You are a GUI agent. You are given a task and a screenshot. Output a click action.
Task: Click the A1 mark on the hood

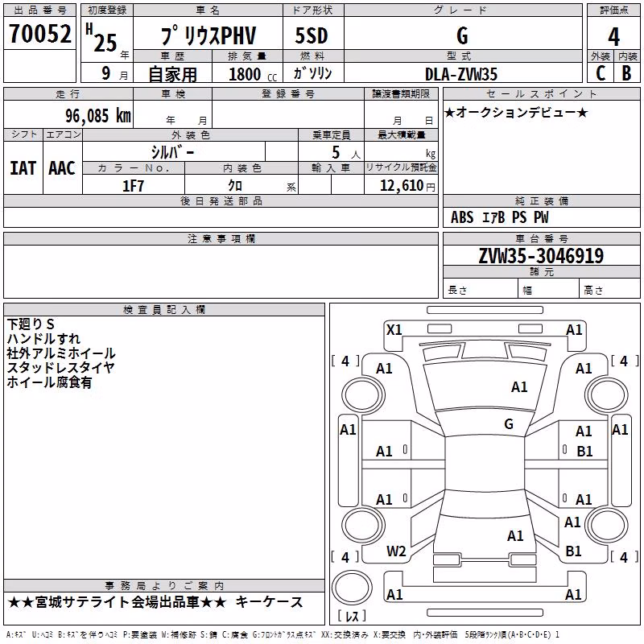click(x=519, y=387)
